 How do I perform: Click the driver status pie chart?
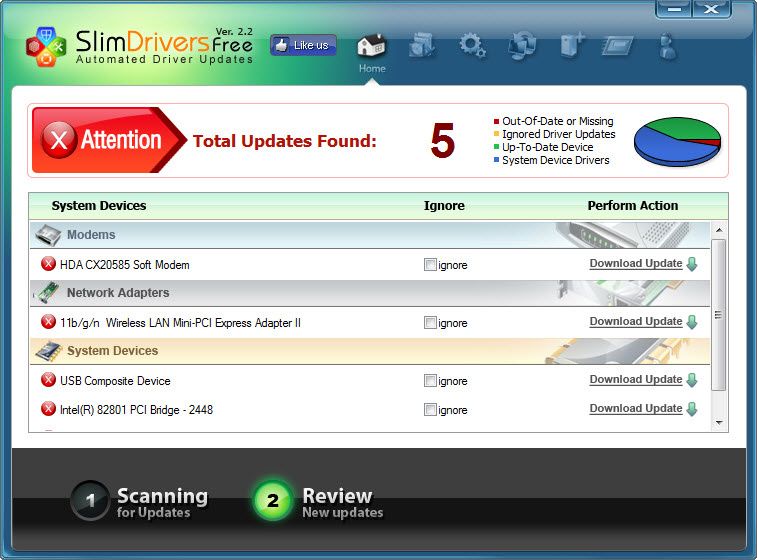[677, 141]
